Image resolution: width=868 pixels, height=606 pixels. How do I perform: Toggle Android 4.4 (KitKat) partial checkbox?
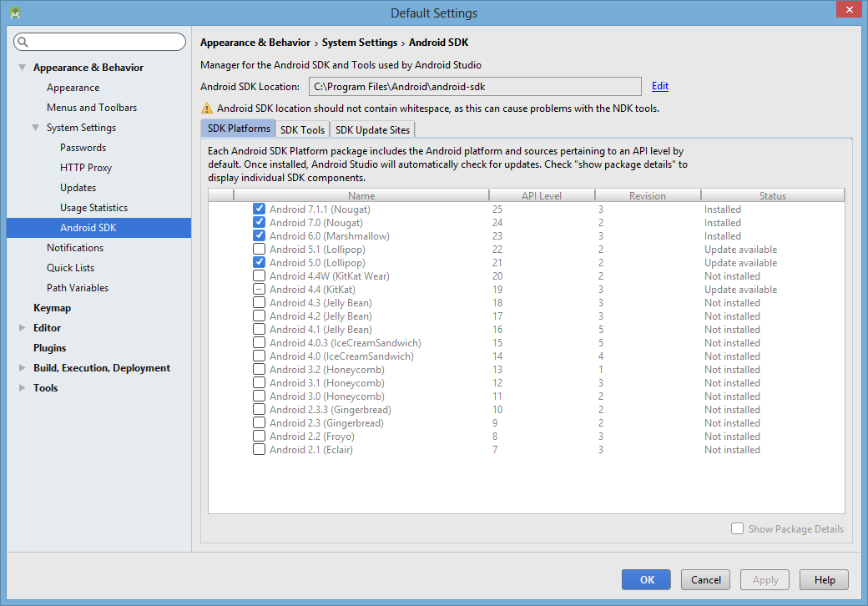(x=259, y=289)
